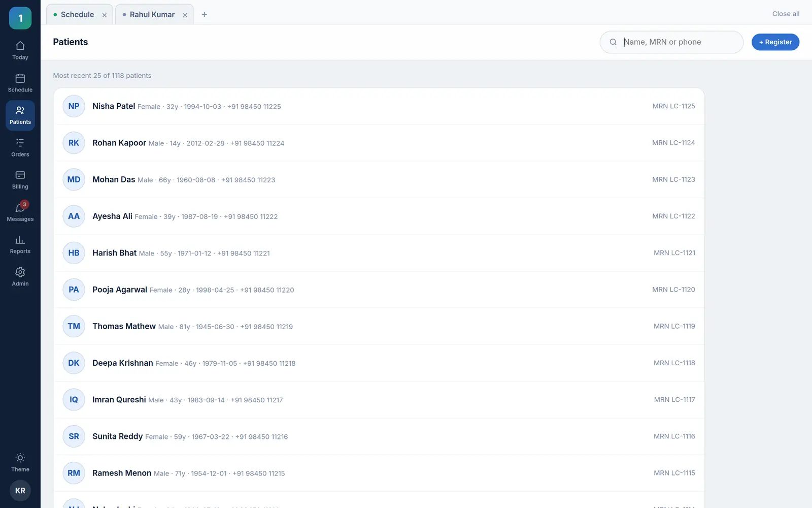Open patient Thomas Mathew
Viewport: 812px width, 508px height.
coord(379,326)
